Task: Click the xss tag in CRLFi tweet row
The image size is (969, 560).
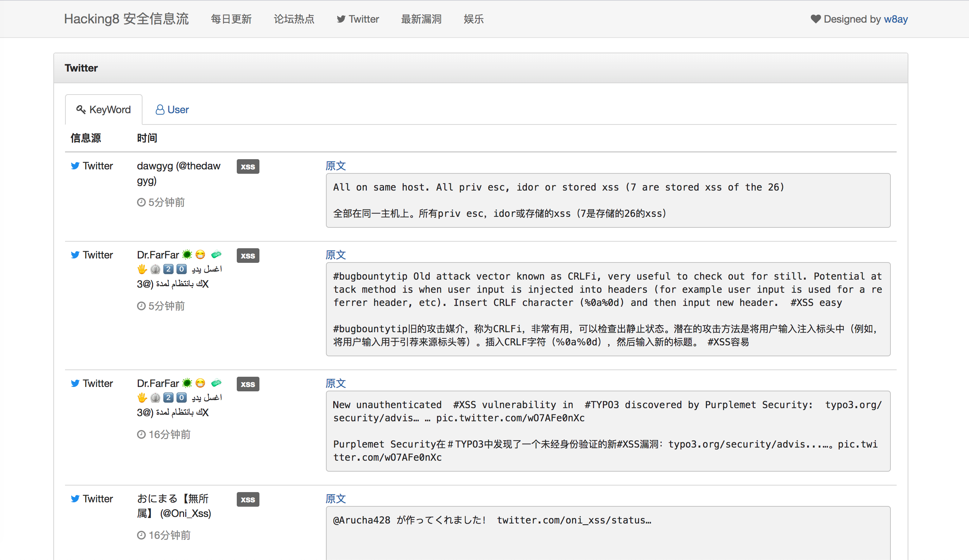Action: coord(248,256)
